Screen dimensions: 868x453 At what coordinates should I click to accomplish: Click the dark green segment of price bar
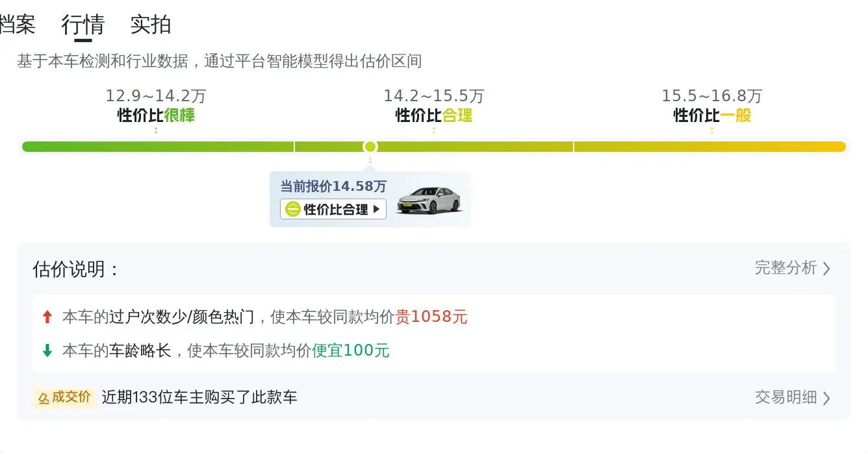tap(158, 147)
